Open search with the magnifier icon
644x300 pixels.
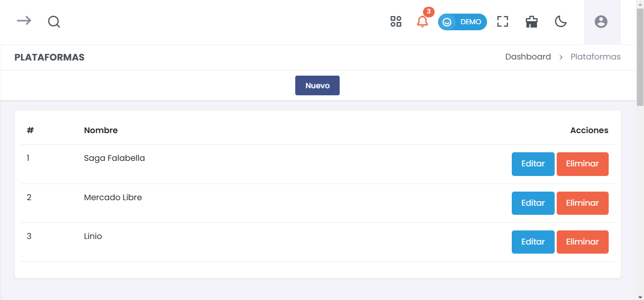click(54, 22)
